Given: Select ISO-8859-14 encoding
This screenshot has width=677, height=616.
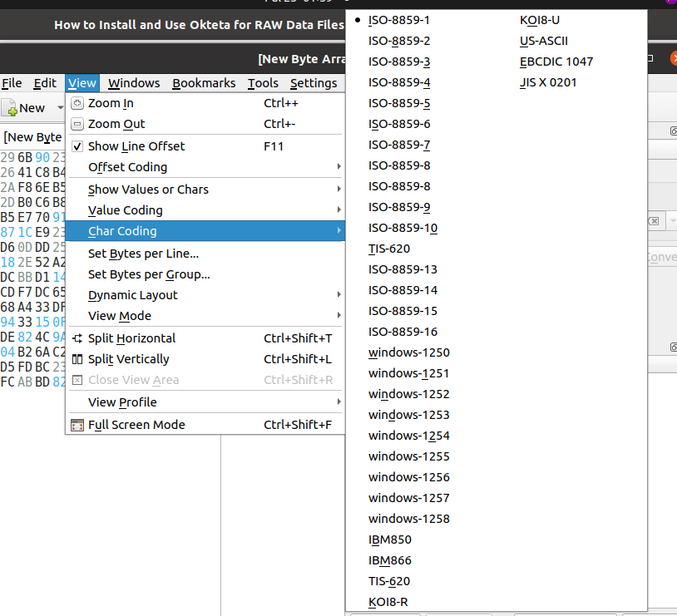Looking at the screenshot, I should coord(403,290).
